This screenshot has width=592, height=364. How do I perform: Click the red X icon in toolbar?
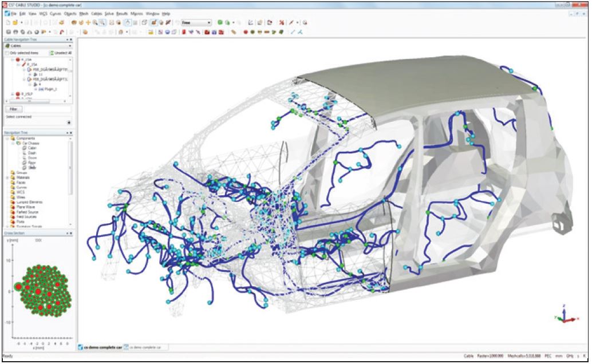pos(281,22)
